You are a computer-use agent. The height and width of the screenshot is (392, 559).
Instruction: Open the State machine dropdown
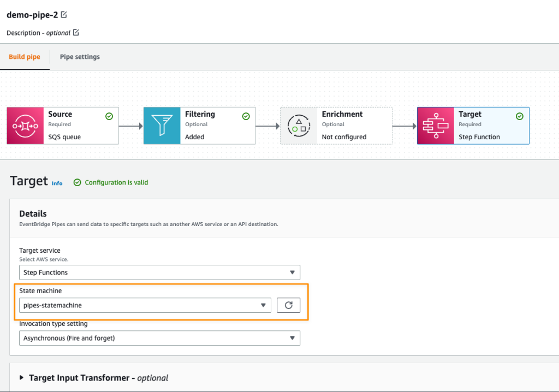click(145, 305)
